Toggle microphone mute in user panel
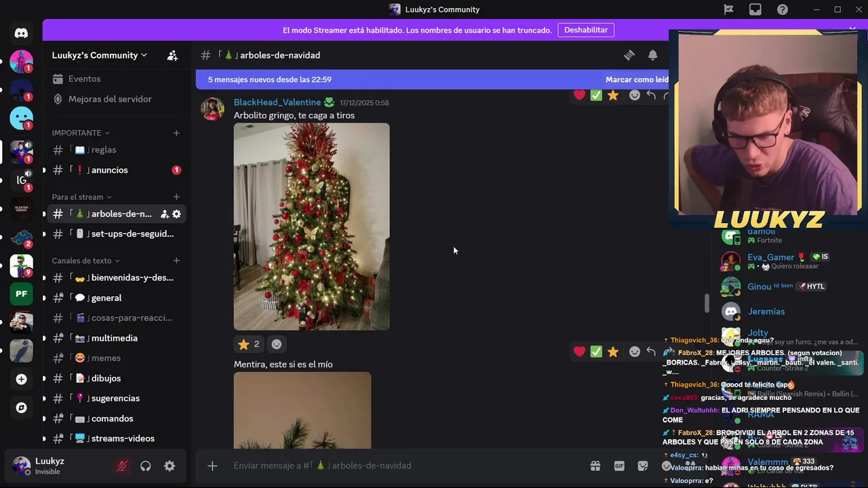 tap(122, 466)
